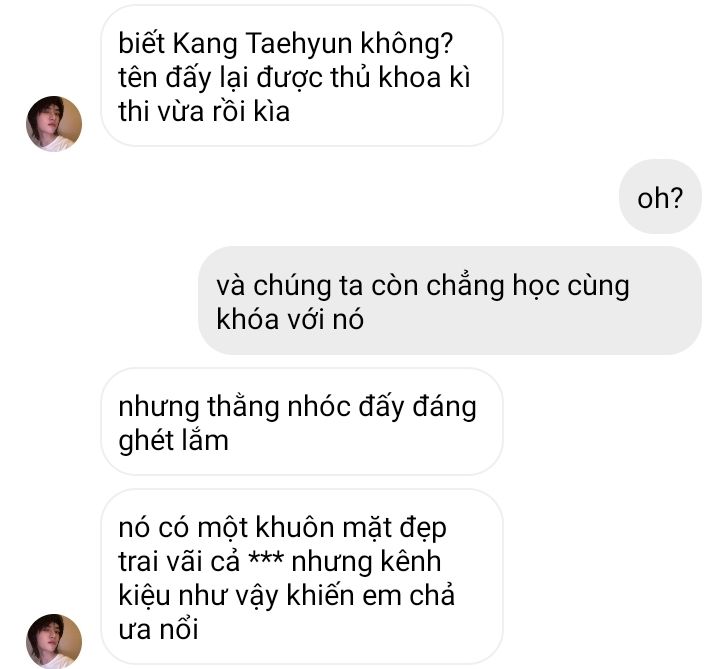Click the text "khóa với nó"

click(x=290, y=320)
